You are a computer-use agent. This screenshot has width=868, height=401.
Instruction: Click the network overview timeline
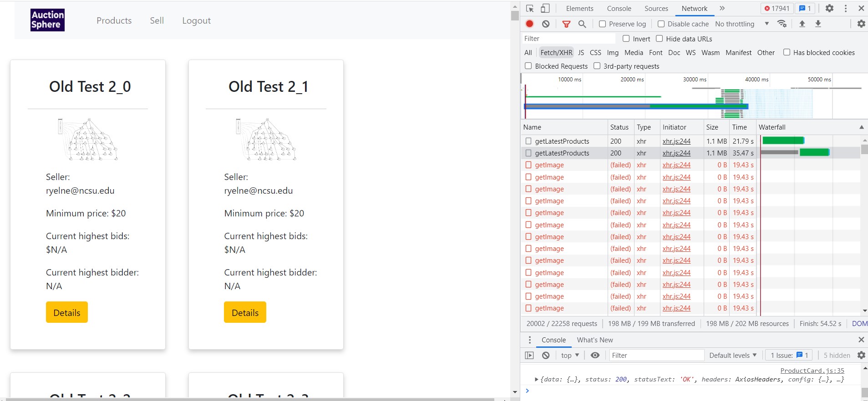694,96
